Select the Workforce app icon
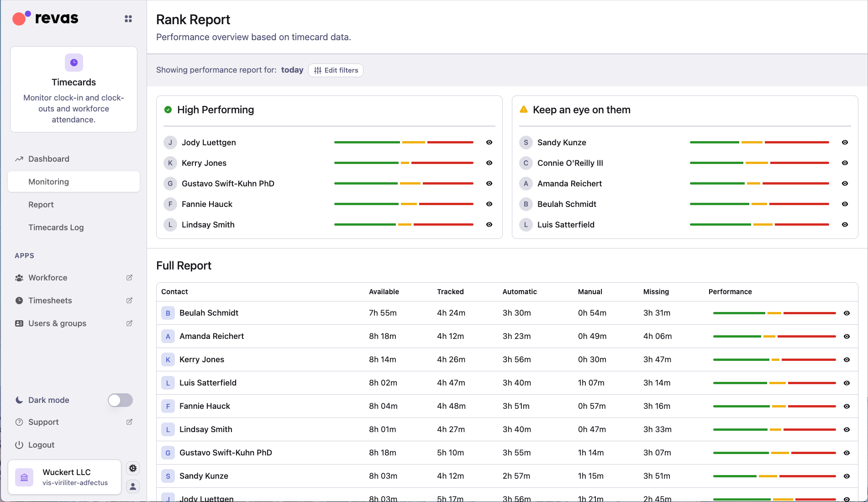Viewport: 868px width, 502px height. 19,277
